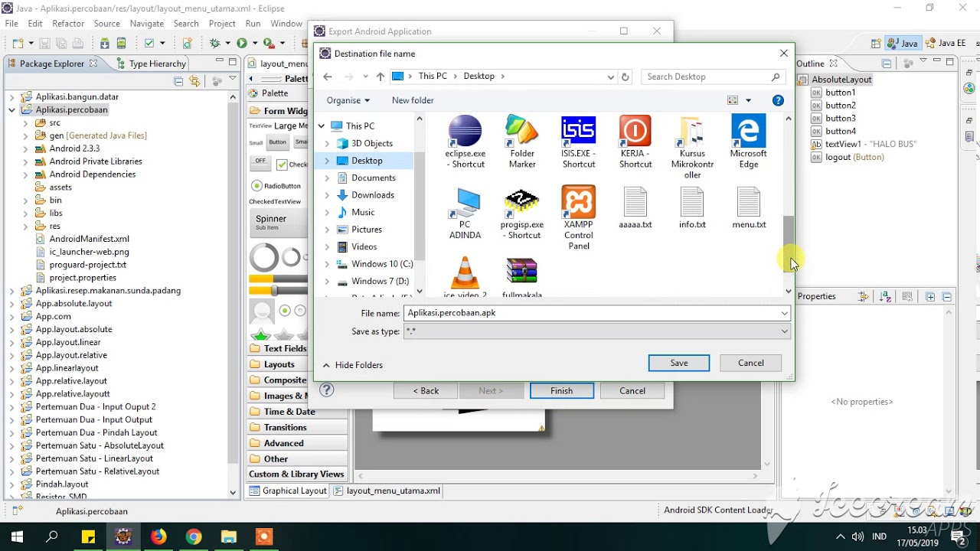This screenshot has height=551, width=980.
Task: Switch to the layout_menu_utama.xml bottom tab
Action: click(x=387, y=491)
